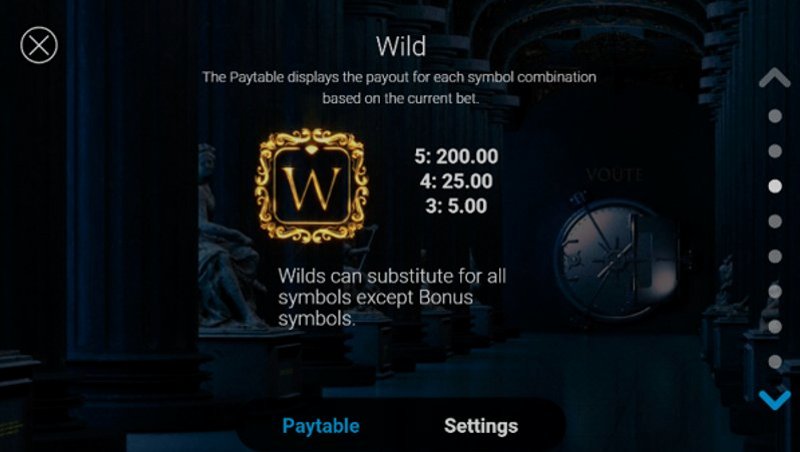Select the fourth page indicator dot
The width and height of the screenshot is (800, 452).
point(775,221)
